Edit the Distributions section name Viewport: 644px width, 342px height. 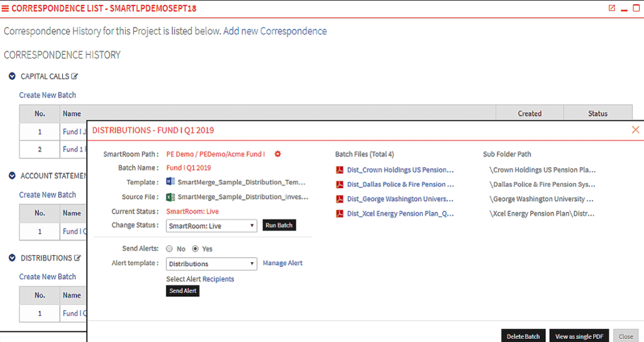[x=77, y=258]
